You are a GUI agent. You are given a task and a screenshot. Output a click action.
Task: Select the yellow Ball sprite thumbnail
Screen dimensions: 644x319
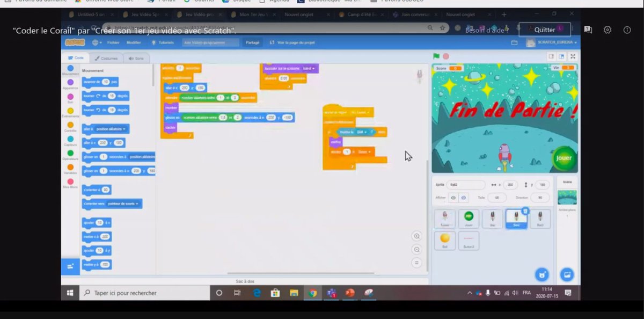[x=445, y=241]
